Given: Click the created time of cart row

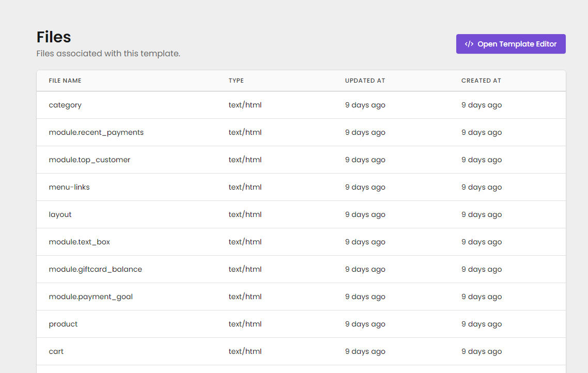Looking at the screenshot, I should 481,351.
